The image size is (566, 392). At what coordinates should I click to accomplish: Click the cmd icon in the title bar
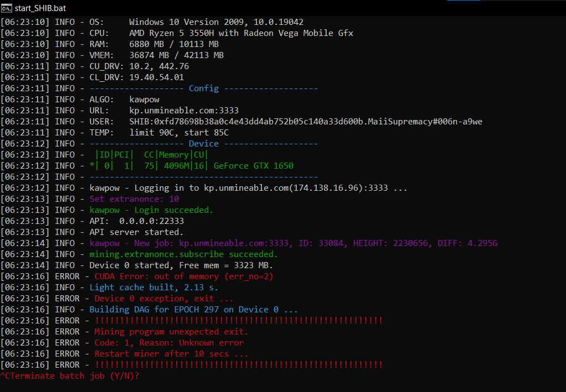point(7,8)
